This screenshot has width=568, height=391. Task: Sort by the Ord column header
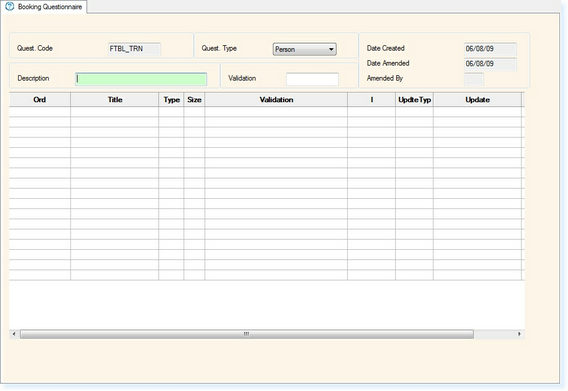point(40,100)
